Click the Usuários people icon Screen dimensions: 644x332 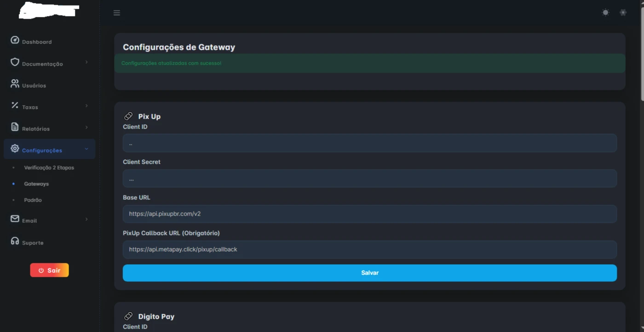15,84
